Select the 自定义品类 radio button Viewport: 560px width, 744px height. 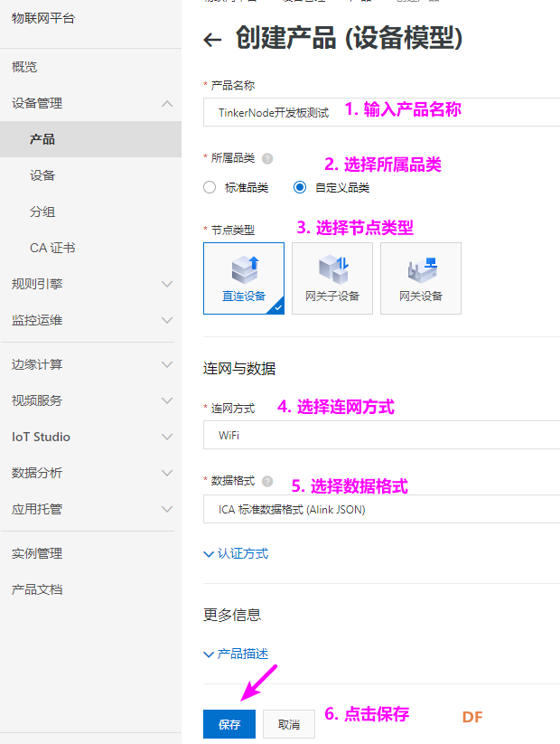coord(300,187)
